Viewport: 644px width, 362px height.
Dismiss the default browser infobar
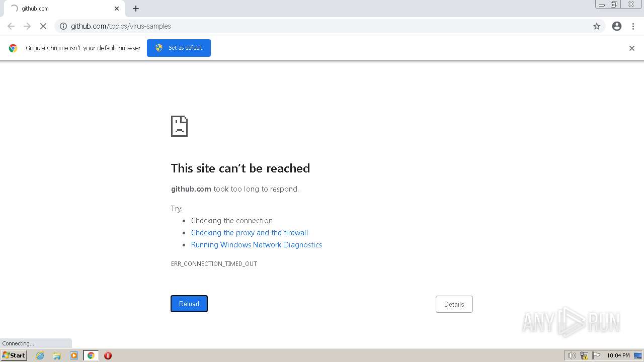pos(632,48)
